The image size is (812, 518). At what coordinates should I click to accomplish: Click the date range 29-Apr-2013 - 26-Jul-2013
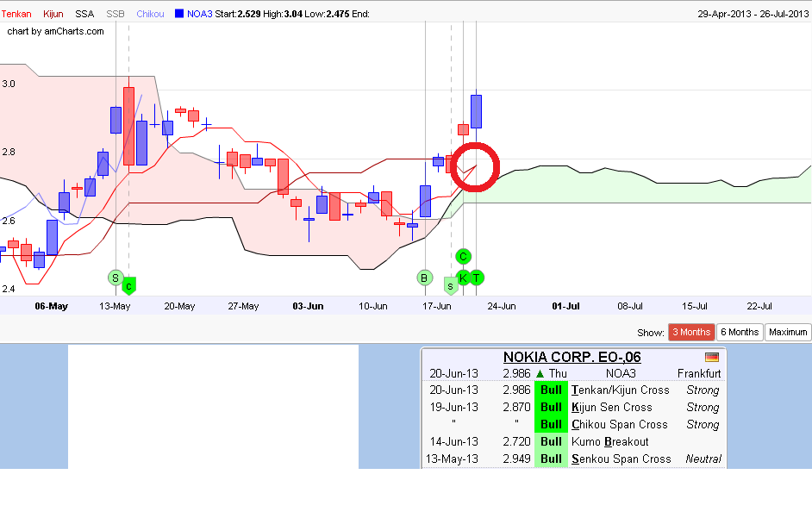coord(753,14)
